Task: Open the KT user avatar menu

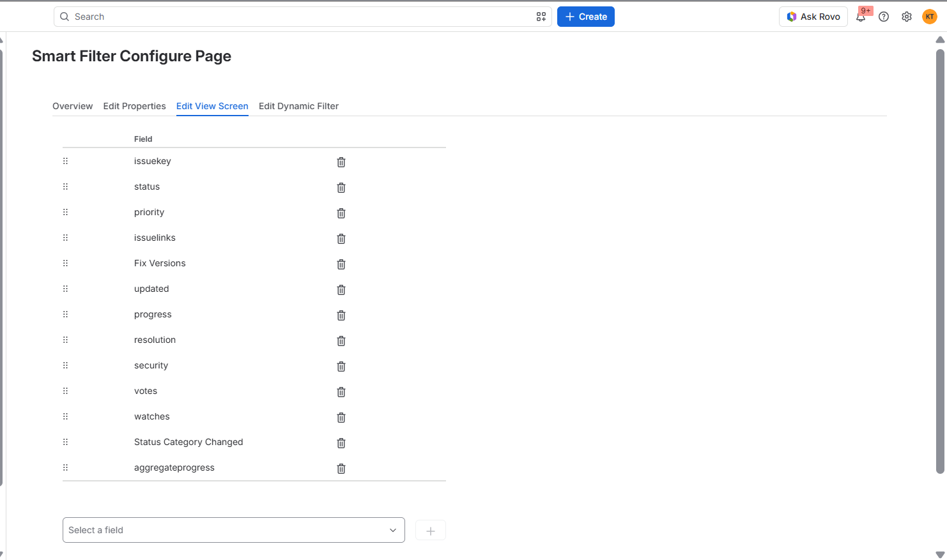Action: click(x=930, y=17)
